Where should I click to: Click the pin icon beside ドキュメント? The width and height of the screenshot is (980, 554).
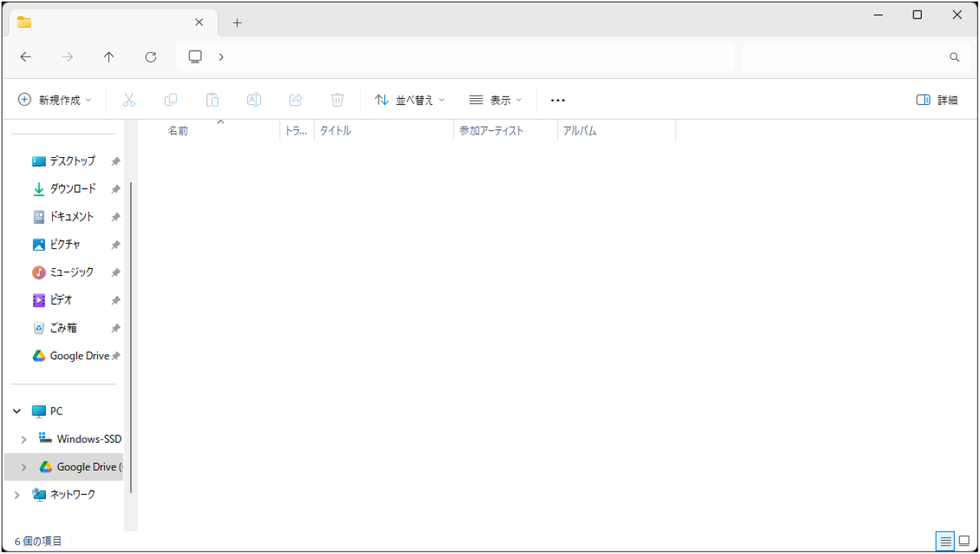coord(116,218)
